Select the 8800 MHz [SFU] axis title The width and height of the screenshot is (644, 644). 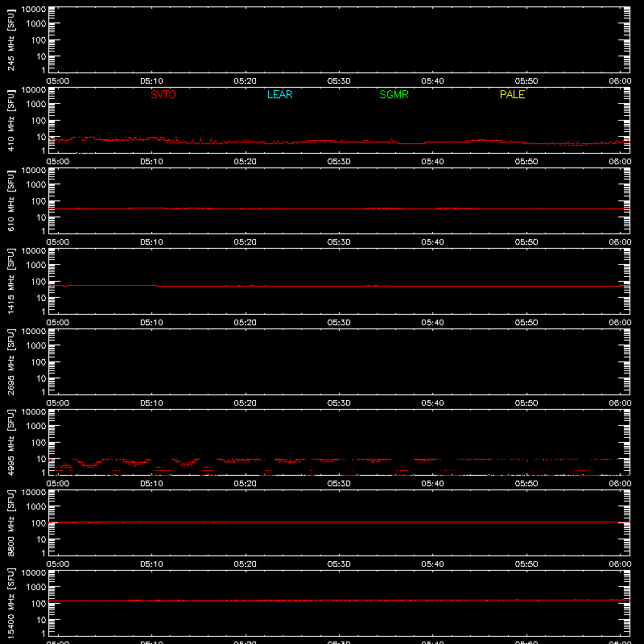tap(10, 522)
